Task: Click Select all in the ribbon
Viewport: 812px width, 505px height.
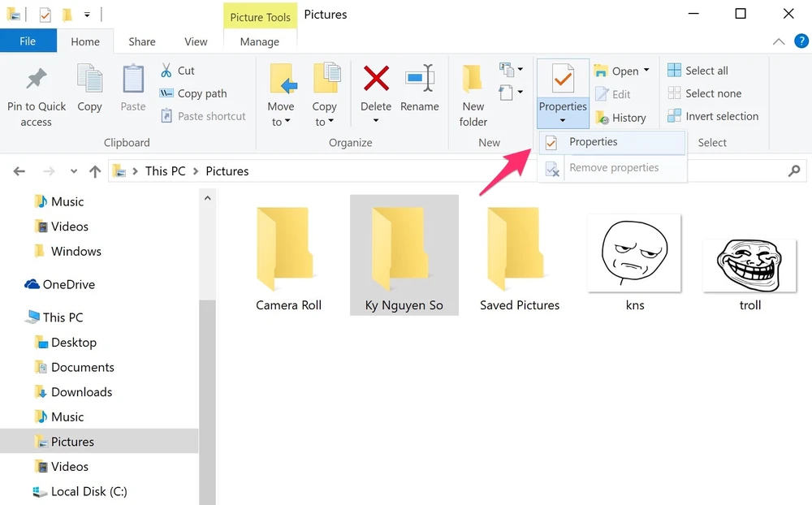Action: pyautogui.click(x=705, y=71)
